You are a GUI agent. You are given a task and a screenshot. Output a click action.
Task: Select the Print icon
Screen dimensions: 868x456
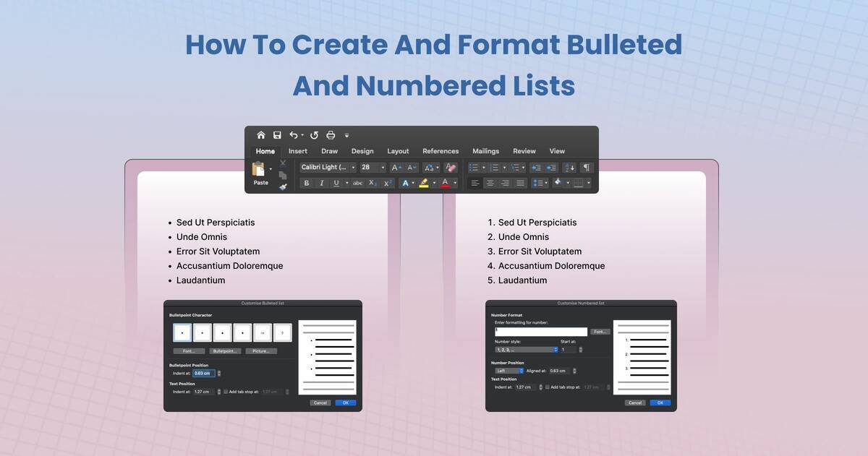pyautogui.click(x=330, y=135)
